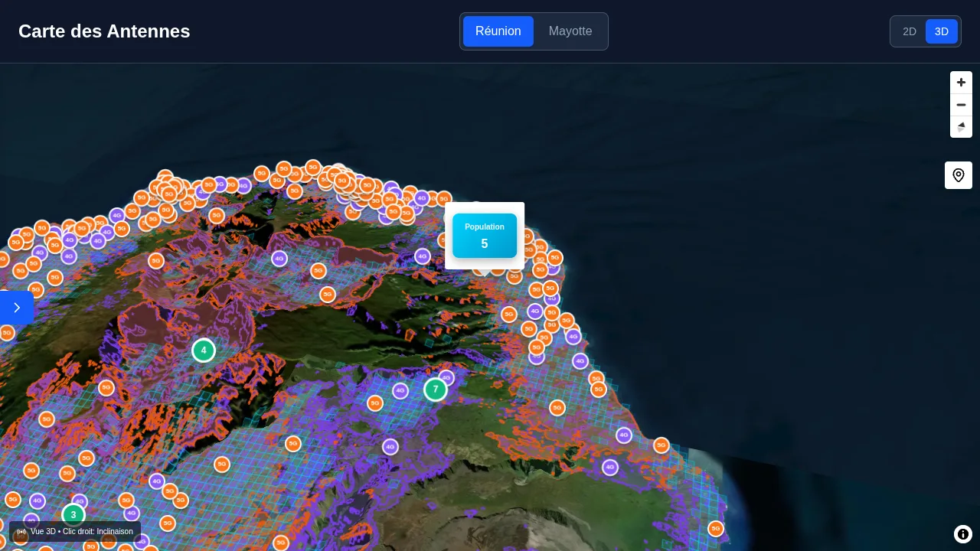
Task: Click the Carte des Antennes title
Action: pyautogui.click(x=104, y=31)
